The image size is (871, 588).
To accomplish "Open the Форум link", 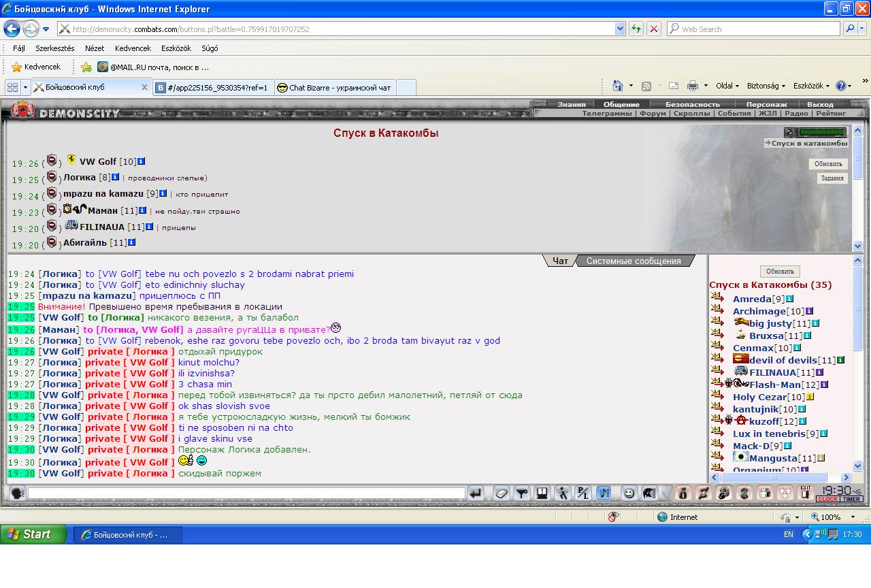I will (x=653, y=114).
